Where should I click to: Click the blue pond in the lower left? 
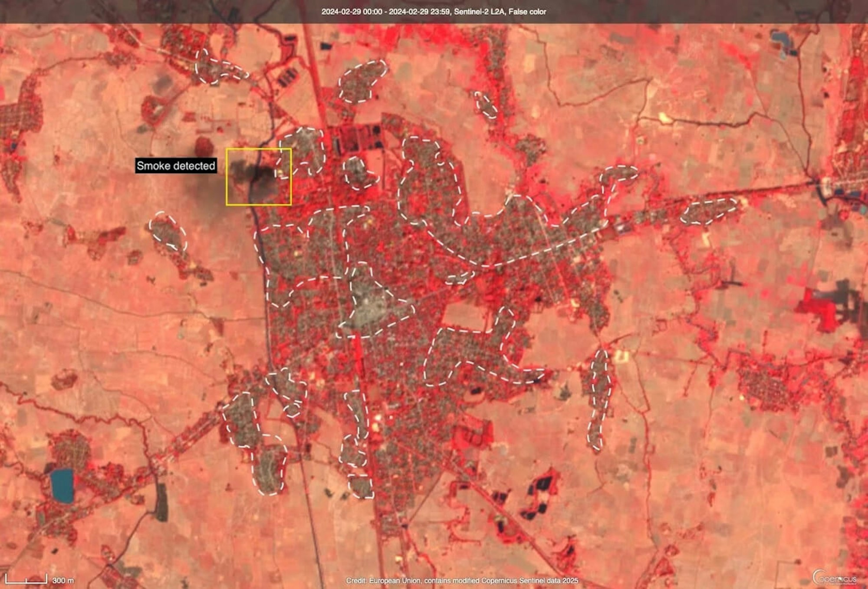(62, 485)
